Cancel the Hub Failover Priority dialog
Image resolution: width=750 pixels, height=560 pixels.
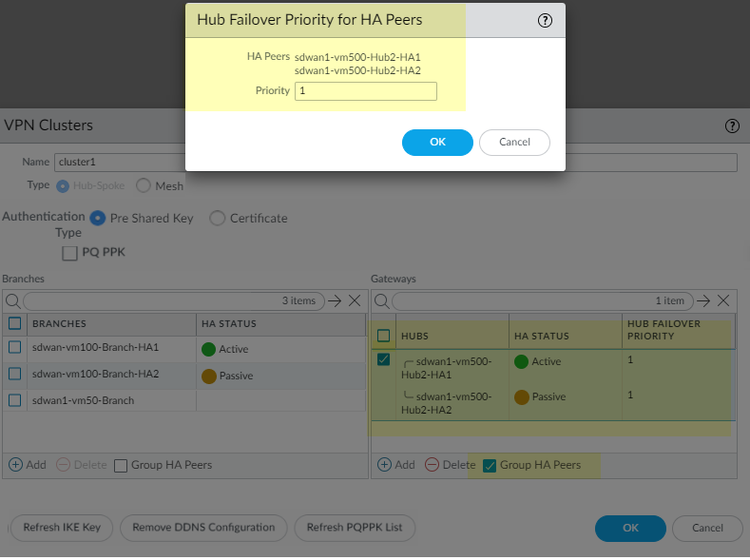514,142
